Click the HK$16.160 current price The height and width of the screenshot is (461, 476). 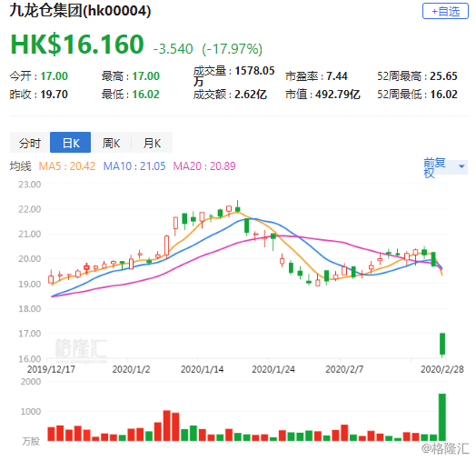[77, 45]
